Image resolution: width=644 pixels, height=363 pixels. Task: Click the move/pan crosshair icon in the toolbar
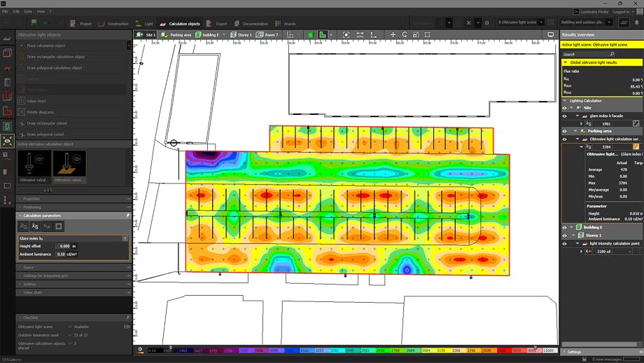tap(393, 34)
